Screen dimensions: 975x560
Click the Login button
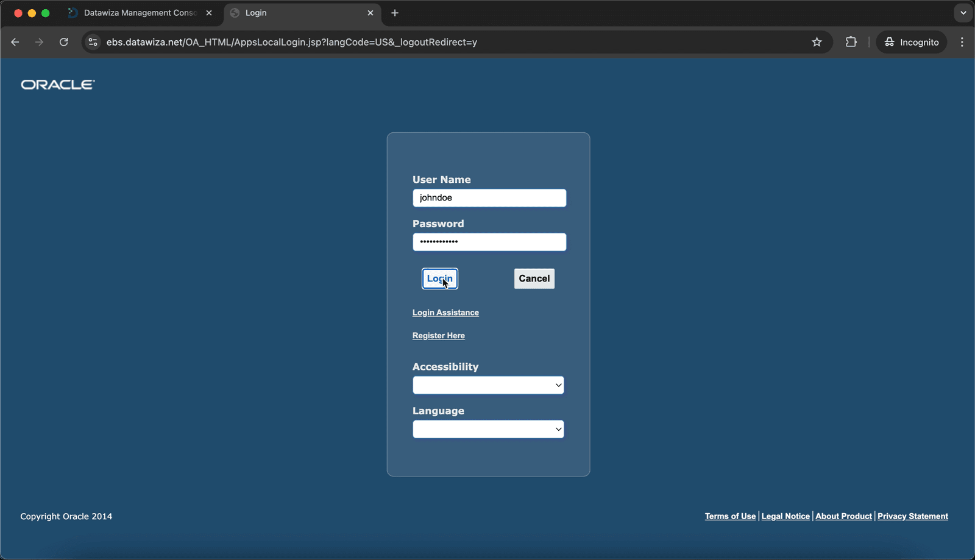pos(440,278)
